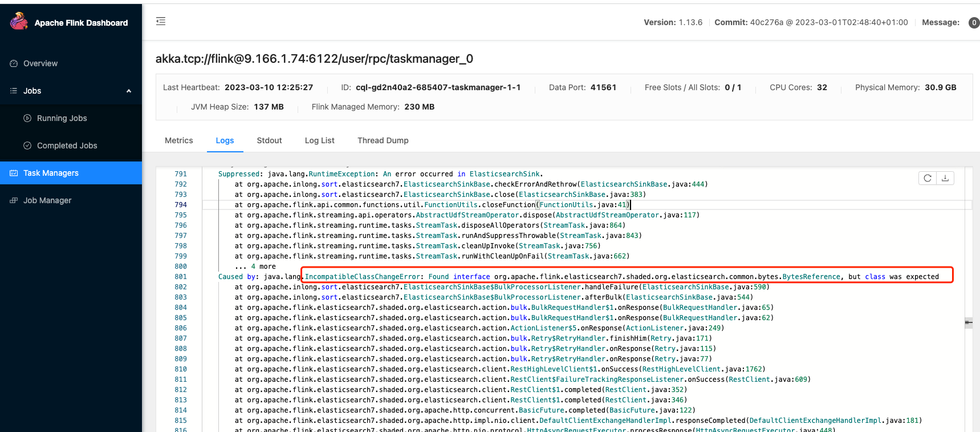The height and width of the screenshot is (432, 980).
Task: Click the IncompatibleClassChangeError text on line 801
Action: pos(363,277)
